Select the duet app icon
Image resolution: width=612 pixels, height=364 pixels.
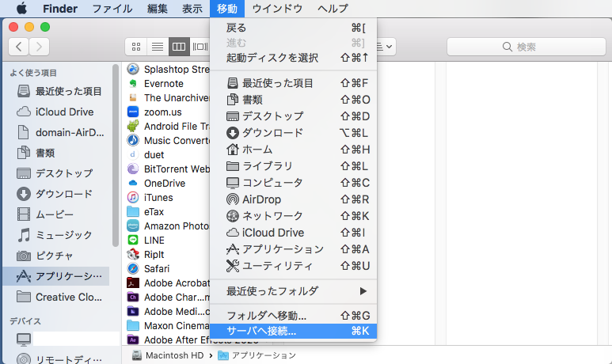coord(133,154)
